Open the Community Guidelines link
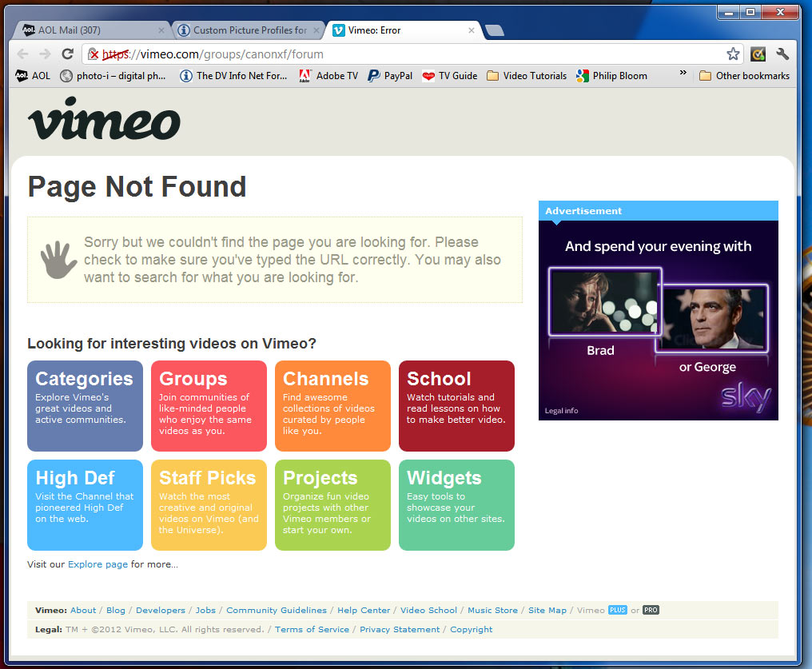This screenshot has width=812, height=669. click(x=277, y=610)
